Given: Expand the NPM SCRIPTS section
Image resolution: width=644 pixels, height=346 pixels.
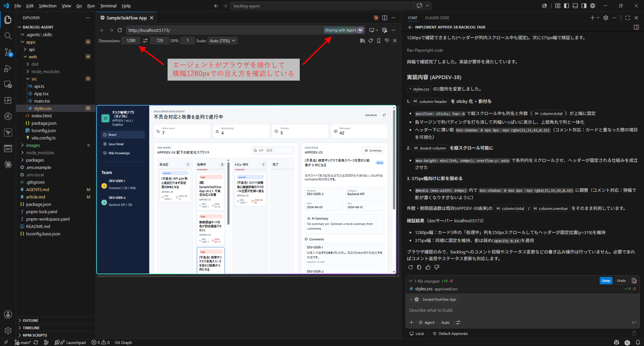Looking at the screenshot, I should tap(55, 335).
